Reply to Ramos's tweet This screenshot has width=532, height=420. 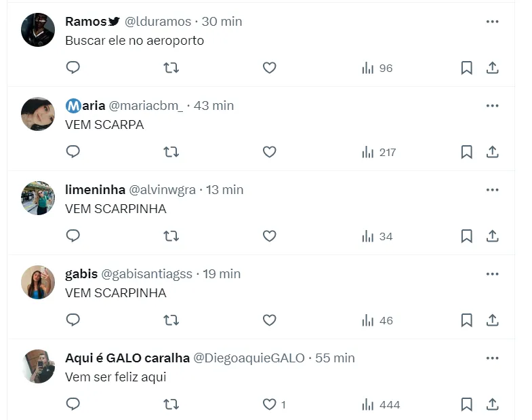(73, 68)
